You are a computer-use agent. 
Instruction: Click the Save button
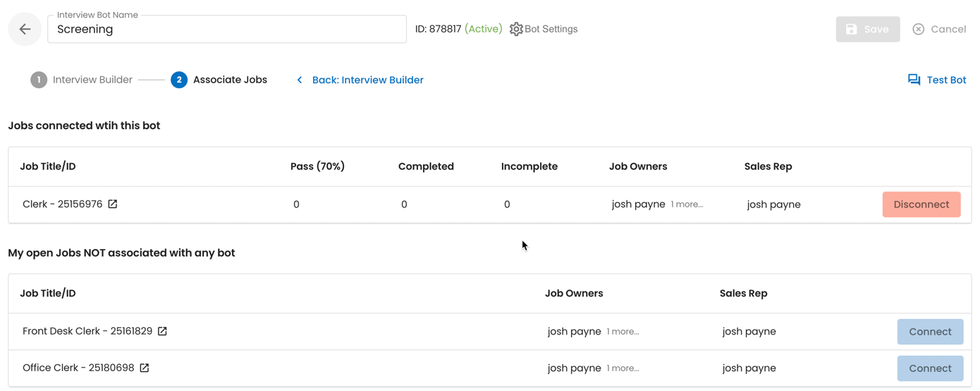(x=868, y=29)
